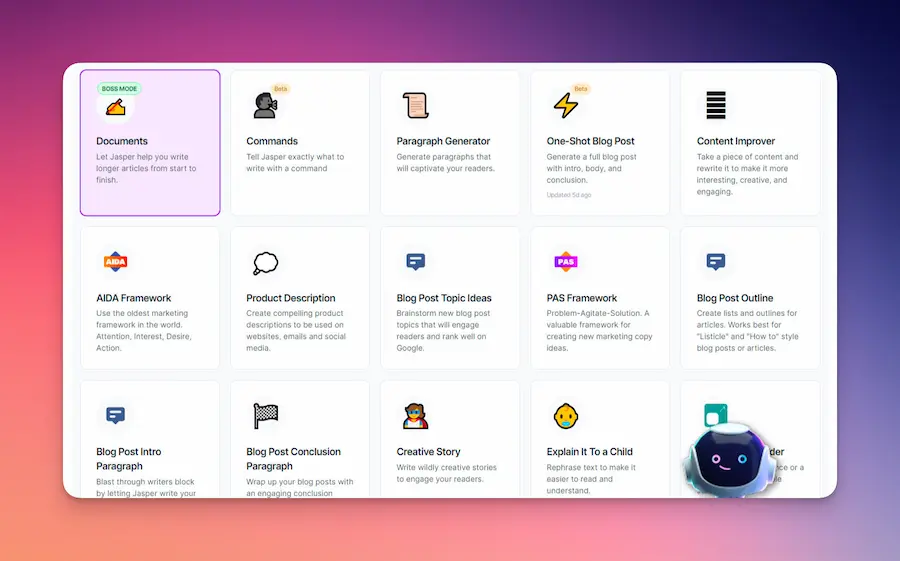Viewport: 900px width, 561px height.
Task: Click the Beta badge on One-Shot Blog Post
Action: 581,88
